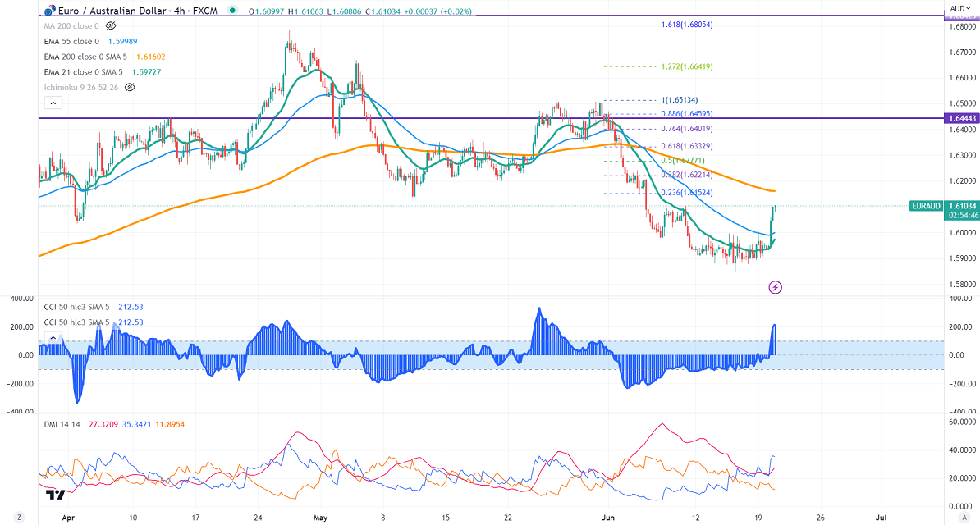Click the Jul date on time axis

pyautogui.click(x=882, y=518)
